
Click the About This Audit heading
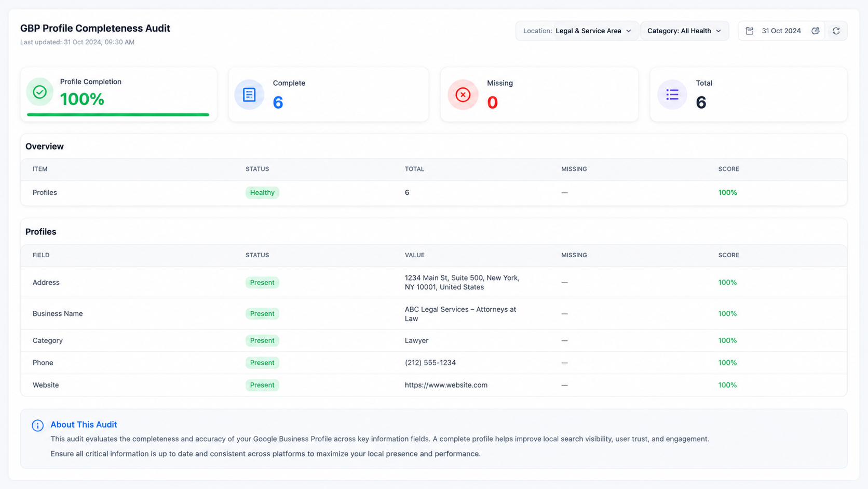[84, 425]
